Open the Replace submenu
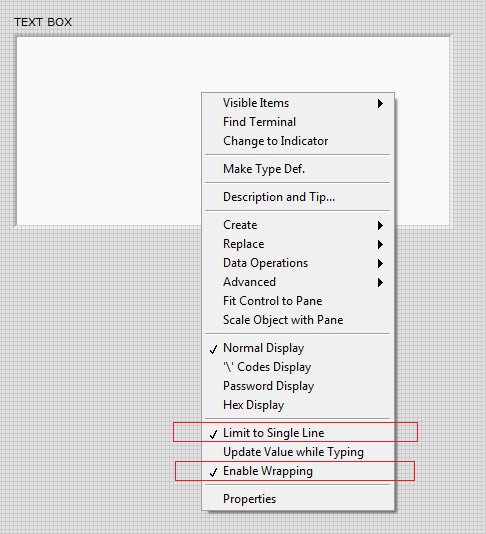This screenshot has height=534, width=486. pyautogui.click(x=298, y=244)
